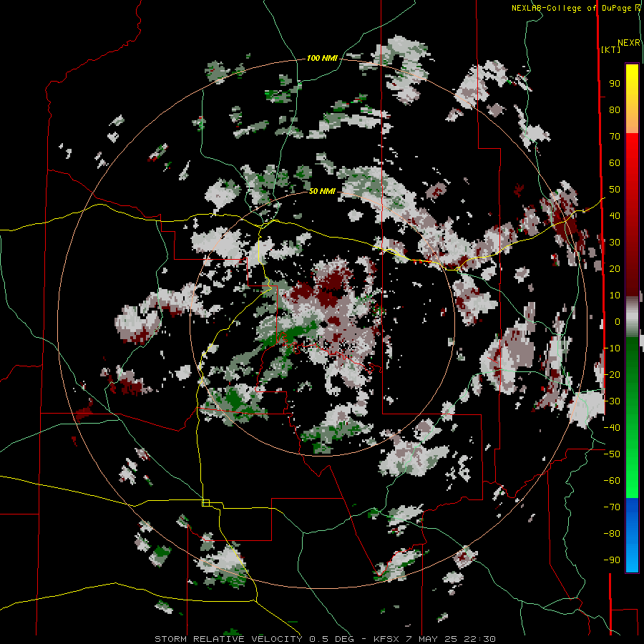Image resolution: width=644 pixels, height=644 pixels.
Task: Select the 0 value on velocity scale
Action: pos(618,322)
